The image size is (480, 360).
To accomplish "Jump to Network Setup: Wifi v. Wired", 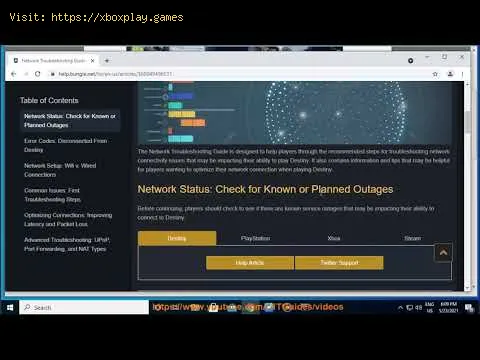I will [60, 170].
